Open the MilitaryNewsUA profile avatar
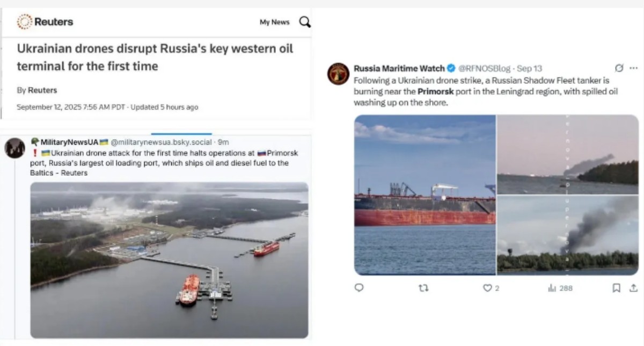 coord(14,148)
